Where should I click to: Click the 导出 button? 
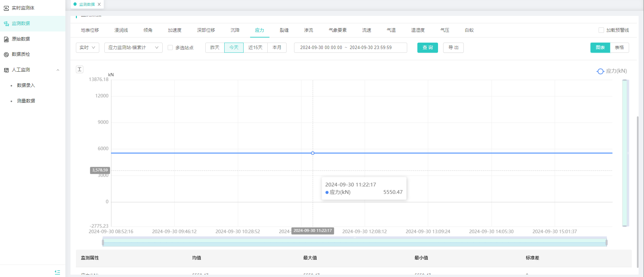453,48
